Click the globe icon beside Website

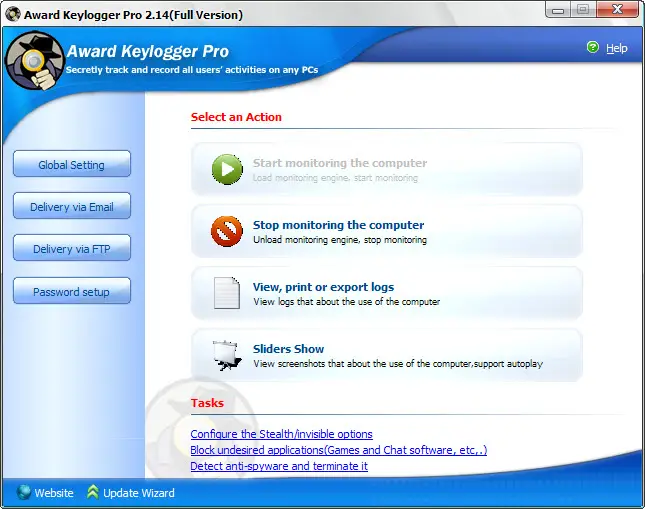tap(24, 492)
